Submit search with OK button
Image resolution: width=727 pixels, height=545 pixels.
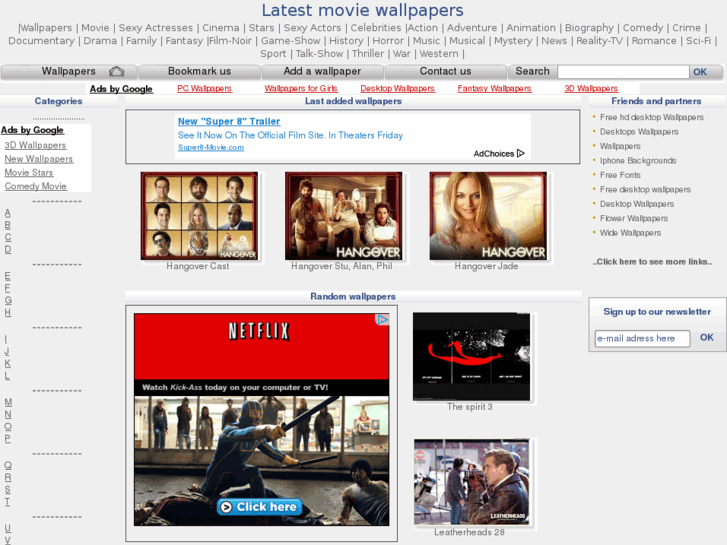[700, 72]
